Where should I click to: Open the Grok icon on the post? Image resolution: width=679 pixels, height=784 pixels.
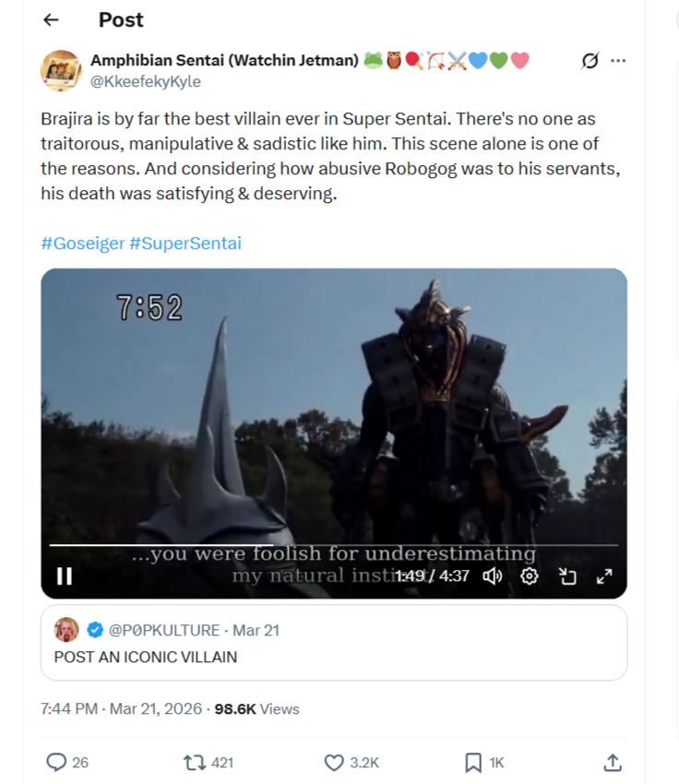[590, 61]
